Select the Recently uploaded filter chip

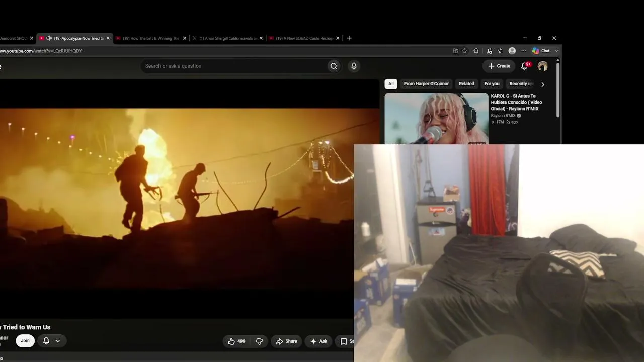[520, 84]
